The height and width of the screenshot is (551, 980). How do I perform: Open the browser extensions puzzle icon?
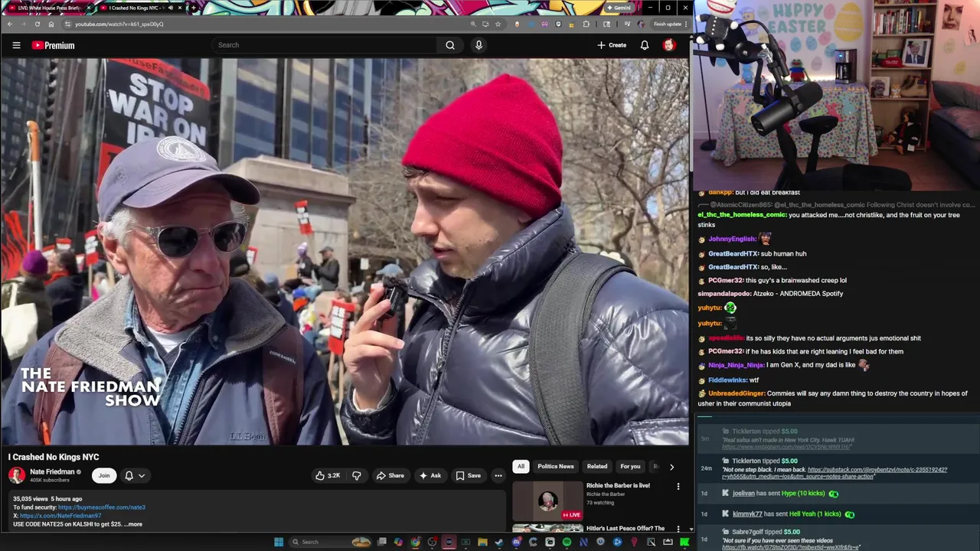(x=586, y=24)
